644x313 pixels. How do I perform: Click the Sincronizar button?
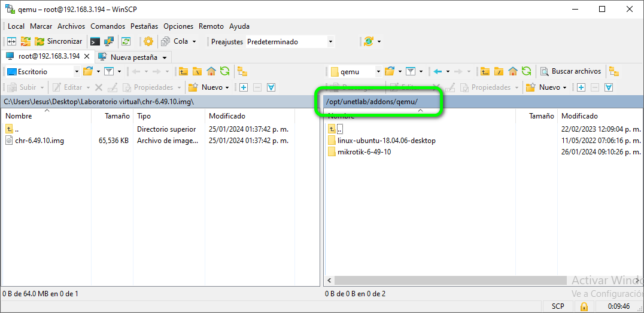click(x=58, y=41)
